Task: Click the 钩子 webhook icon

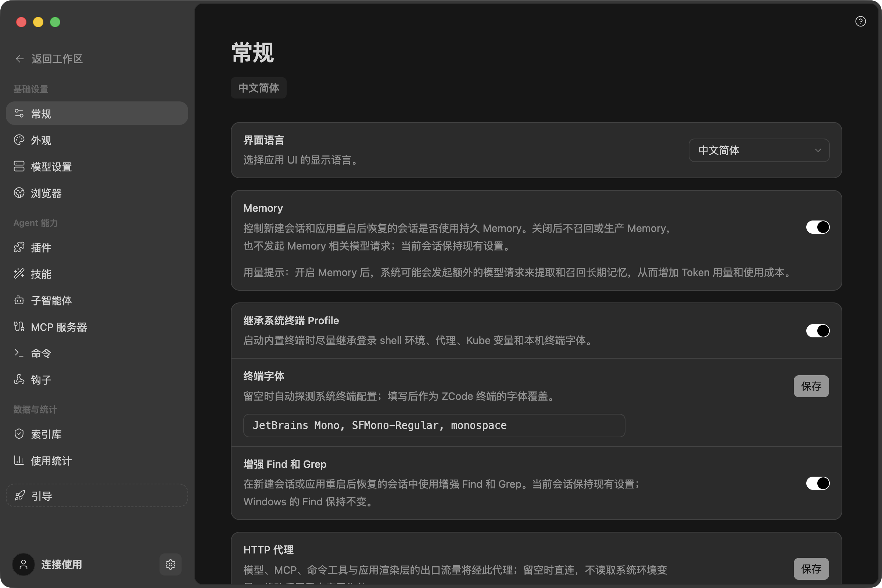Action: coord(19,380)
